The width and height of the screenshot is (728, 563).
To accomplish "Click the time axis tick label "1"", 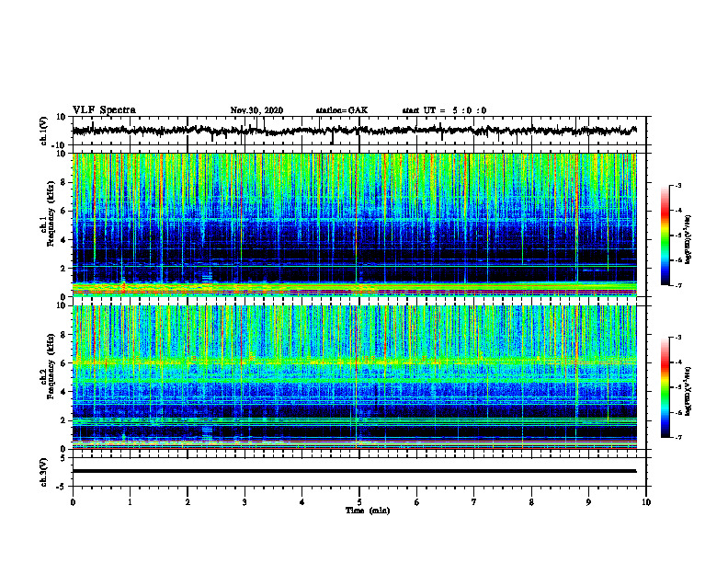I will (130, 502).
